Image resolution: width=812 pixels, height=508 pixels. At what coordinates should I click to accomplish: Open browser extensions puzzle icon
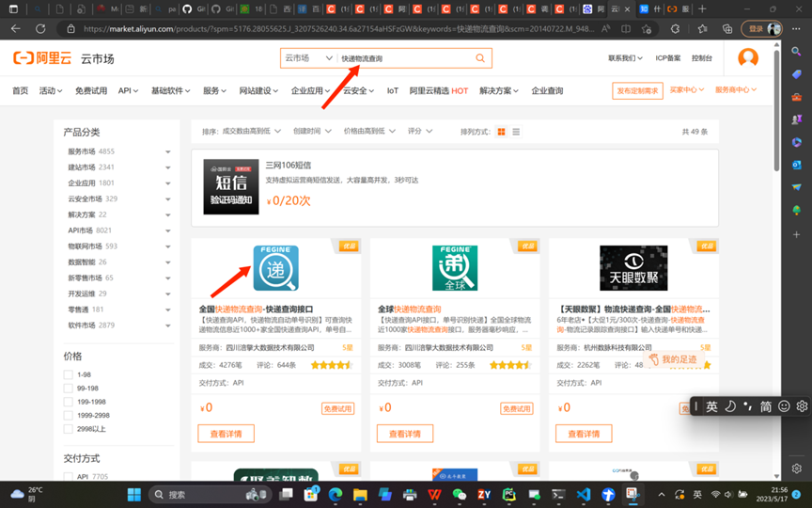[675, 29]
